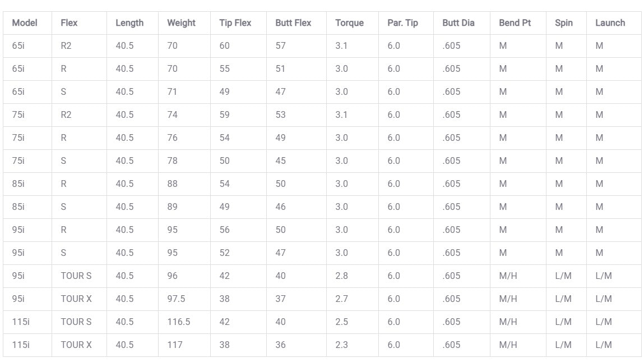
Task: Click the Par. Tip column header
Action: 402,23
